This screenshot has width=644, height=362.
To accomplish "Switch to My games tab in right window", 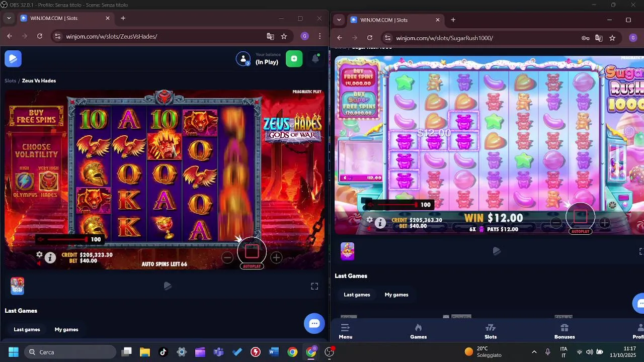I will [x=396, y=295].
